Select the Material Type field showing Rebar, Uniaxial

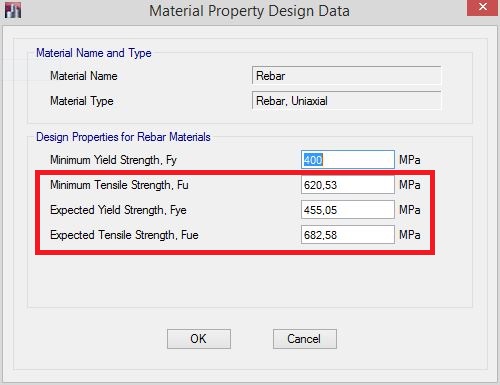(346, 101)
